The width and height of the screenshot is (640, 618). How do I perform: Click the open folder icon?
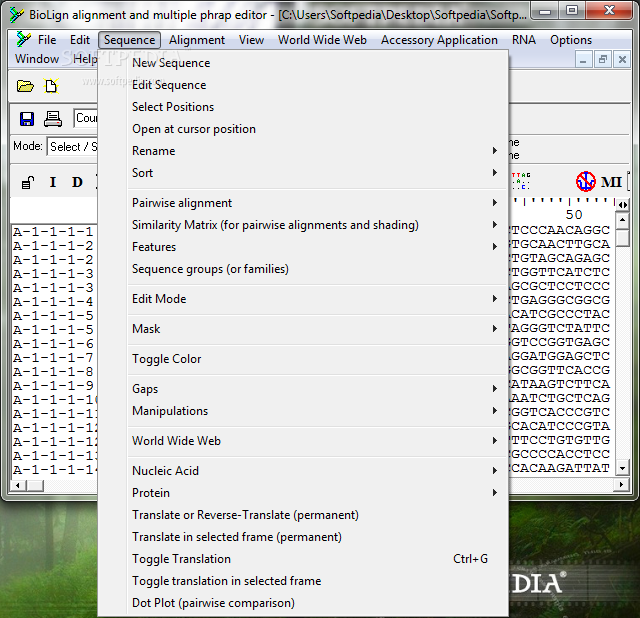pyautogui.click(x=25, y=86)
